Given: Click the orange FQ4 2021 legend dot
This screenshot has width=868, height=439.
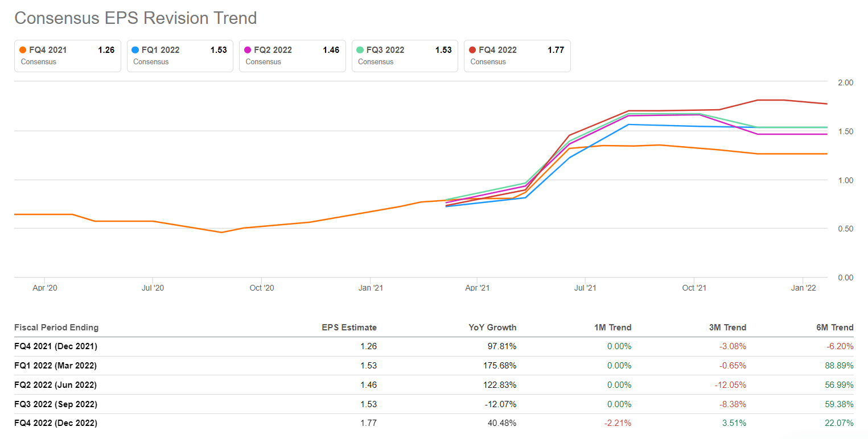Looking at the screenshot, I should [x=23, y=50].
